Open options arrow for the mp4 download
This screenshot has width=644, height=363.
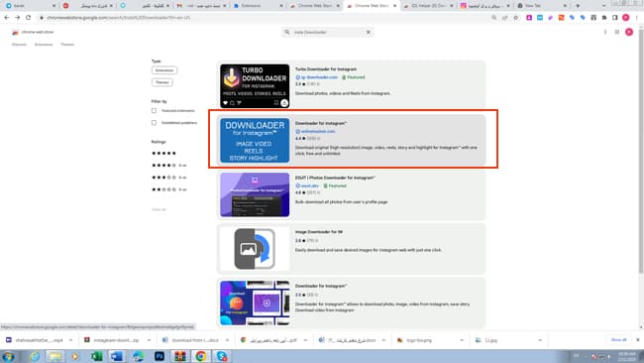(x=70, y=340)
